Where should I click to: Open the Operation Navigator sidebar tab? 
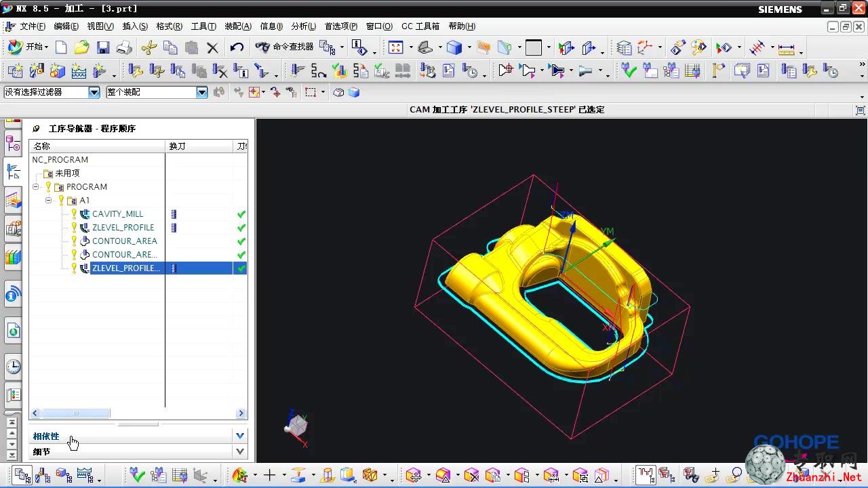(13, 171)
